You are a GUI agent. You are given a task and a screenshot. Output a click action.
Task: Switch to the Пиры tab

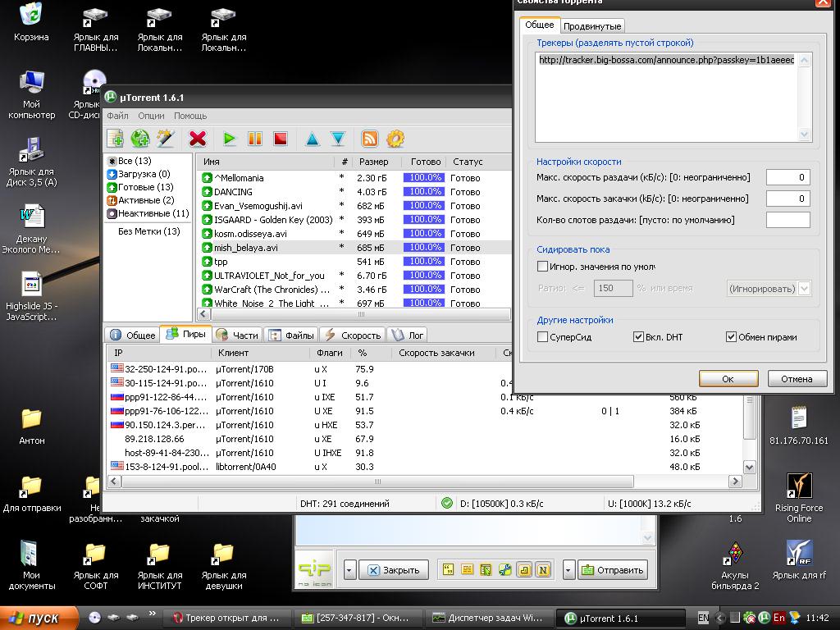[186, 334]
